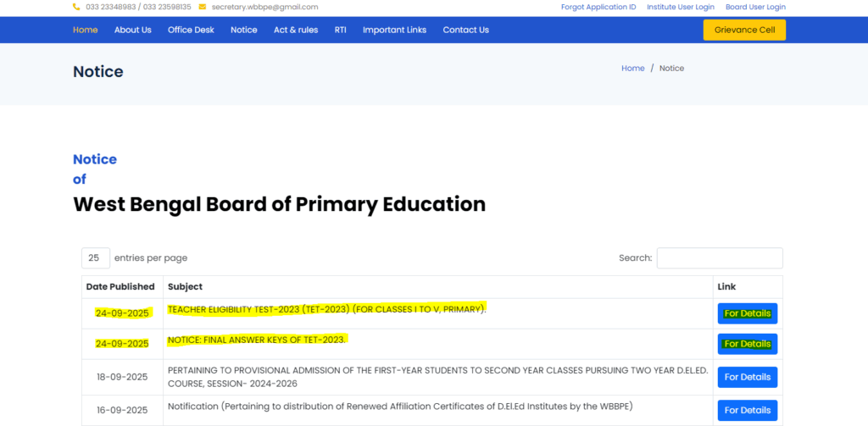This screenshot has width=868, height=426.
Task: Open the Contact Us menu
Action: point(466,30)
